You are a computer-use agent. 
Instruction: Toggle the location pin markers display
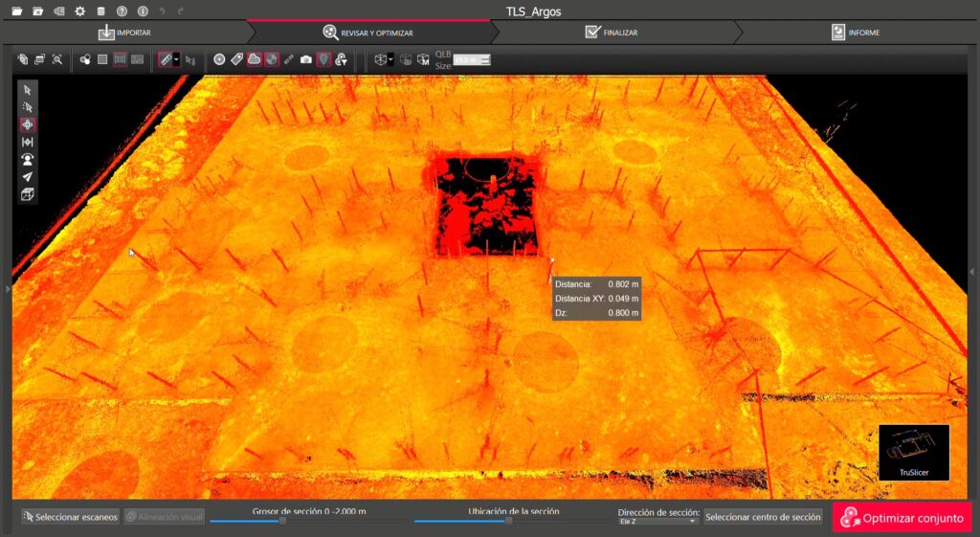(x=323, y=59)
